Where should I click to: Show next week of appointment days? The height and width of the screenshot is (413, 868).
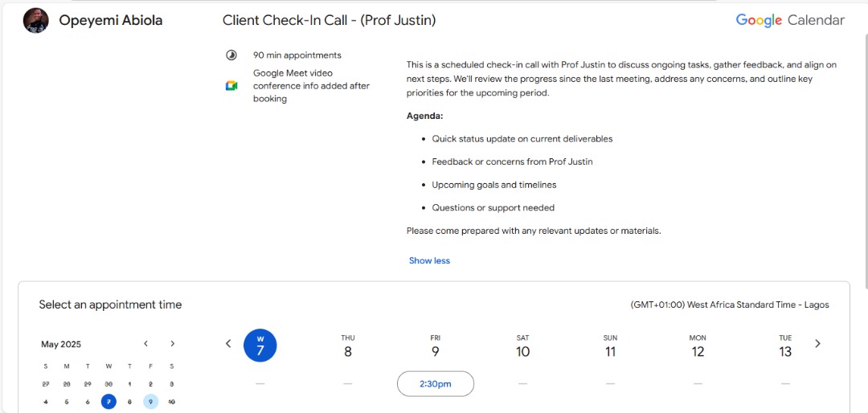(x=817, y=344)
